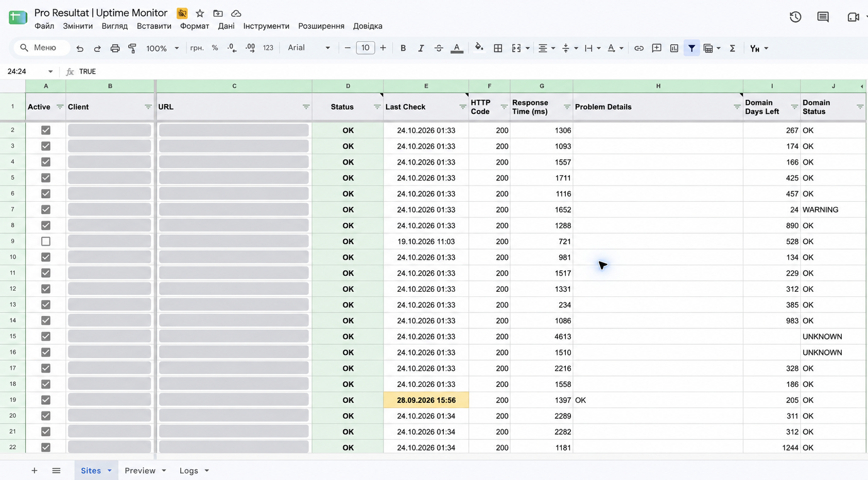Open the Arial font dropdown
Screen dimensions: 868x480
[309, 48]
